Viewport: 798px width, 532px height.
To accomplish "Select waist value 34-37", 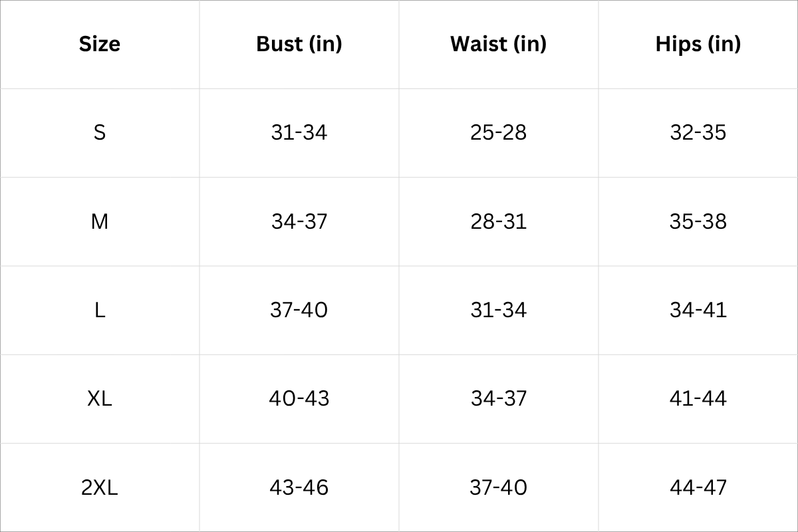I will pyautogui.click(x=498, y=398).
